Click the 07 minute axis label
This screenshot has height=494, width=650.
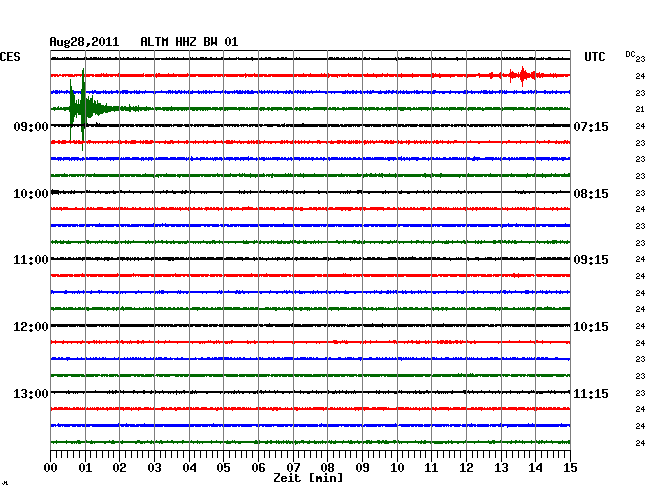click(293, 467)
